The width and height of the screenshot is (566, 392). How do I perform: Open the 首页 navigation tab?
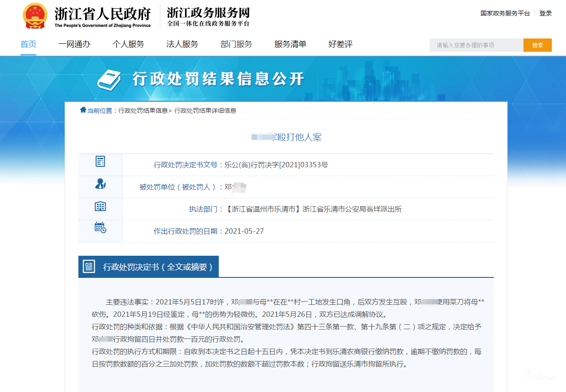[28, 44]
